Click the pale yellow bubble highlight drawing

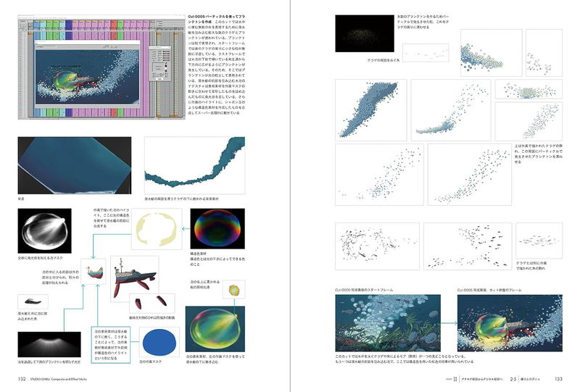point(157,229)
